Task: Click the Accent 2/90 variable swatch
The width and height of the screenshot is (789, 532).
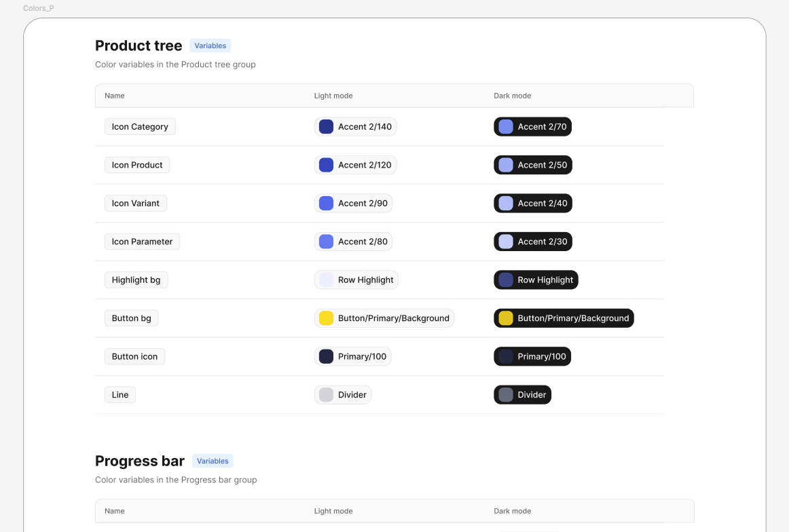Action: pyautogui.click(x=326, y=203)
